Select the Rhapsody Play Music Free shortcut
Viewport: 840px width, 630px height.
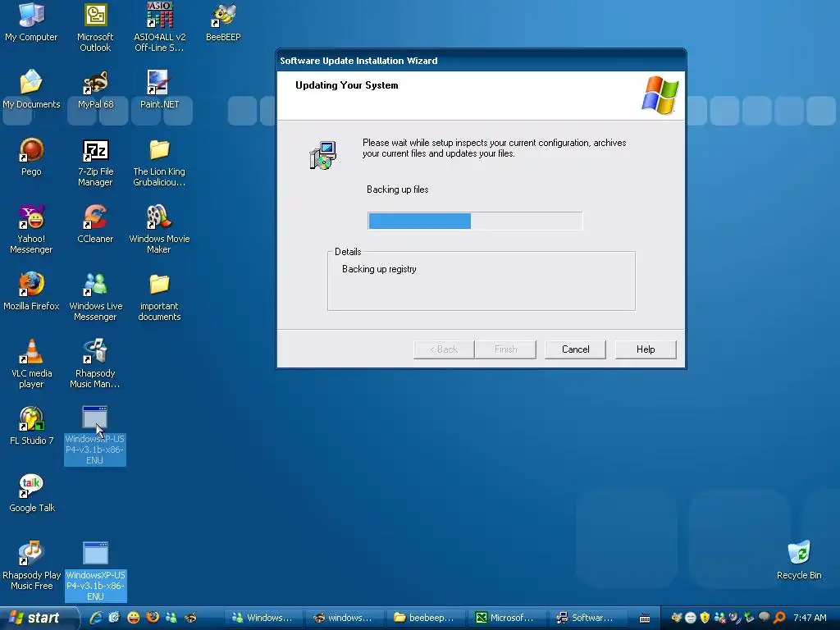click(31, 566)
